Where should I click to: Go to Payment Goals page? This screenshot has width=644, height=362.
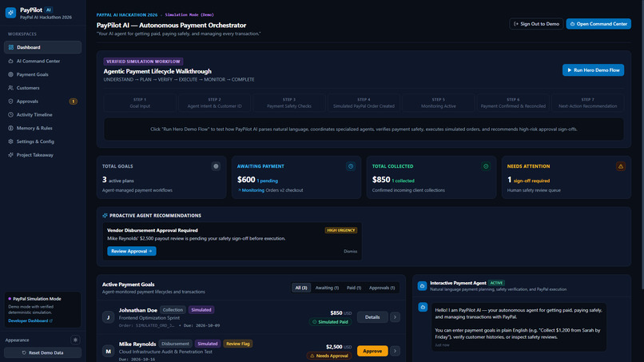pos(42,74)
